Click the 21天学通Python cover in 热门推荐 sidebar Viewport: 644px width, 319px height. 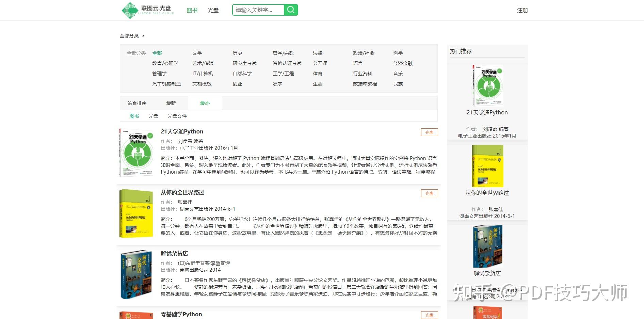click(x=487, y=85)
